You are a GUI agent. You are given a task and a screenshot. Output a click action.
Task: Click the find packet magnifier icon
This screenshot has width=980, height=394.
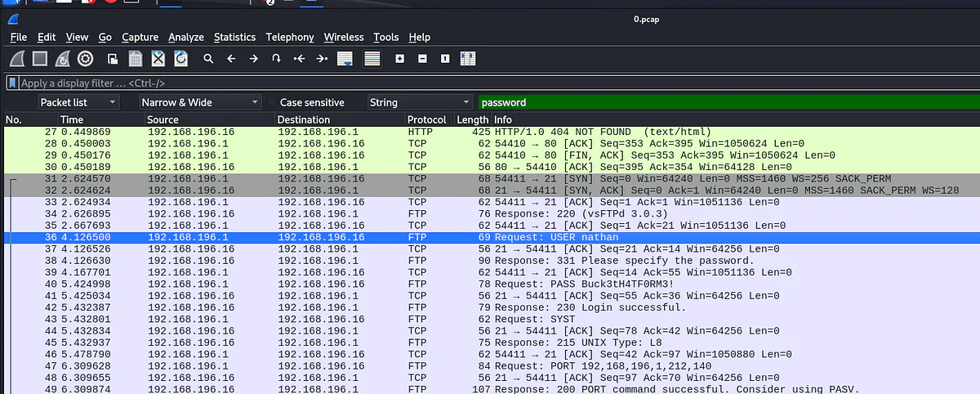pyautogui.click(x=208, y=59)
